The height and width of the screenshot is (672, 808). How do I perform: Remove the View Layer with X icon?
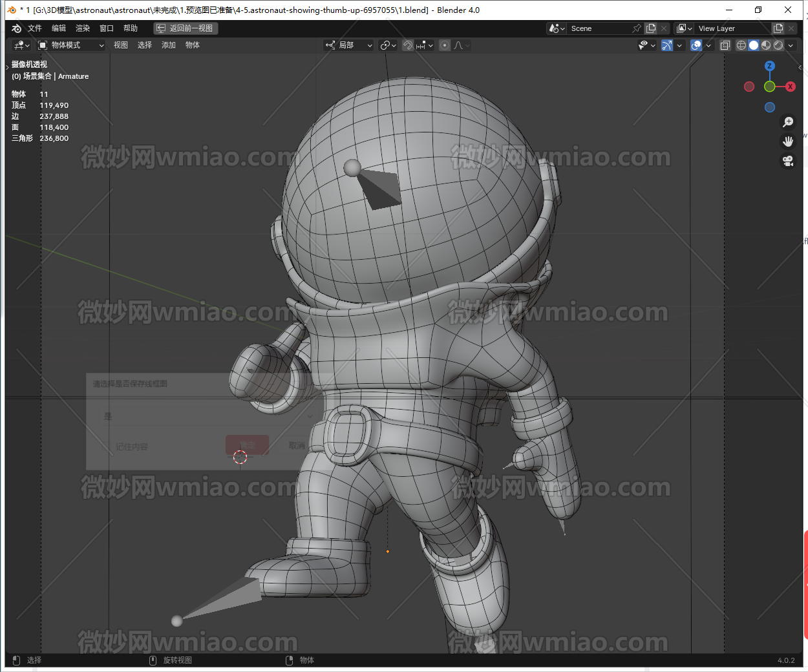click(791, 28)
